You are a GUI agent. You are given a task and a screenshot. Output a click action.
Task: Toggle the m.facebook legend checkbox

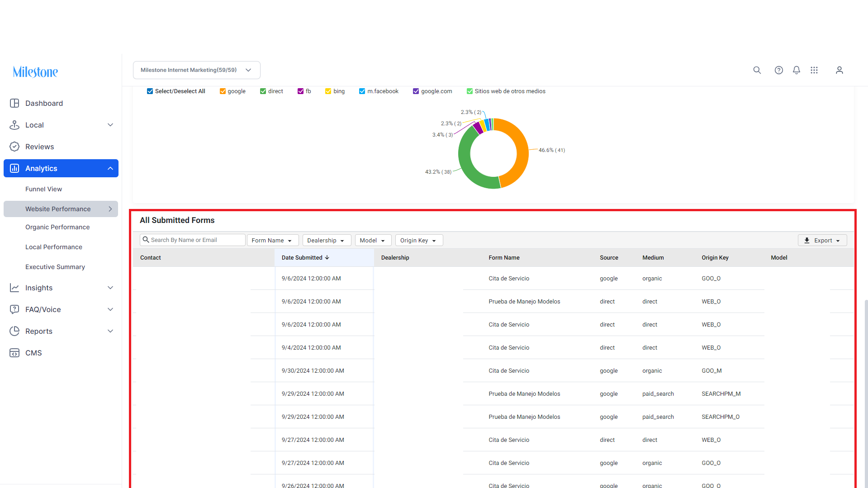pyautogui.click(x=362, y=91)
